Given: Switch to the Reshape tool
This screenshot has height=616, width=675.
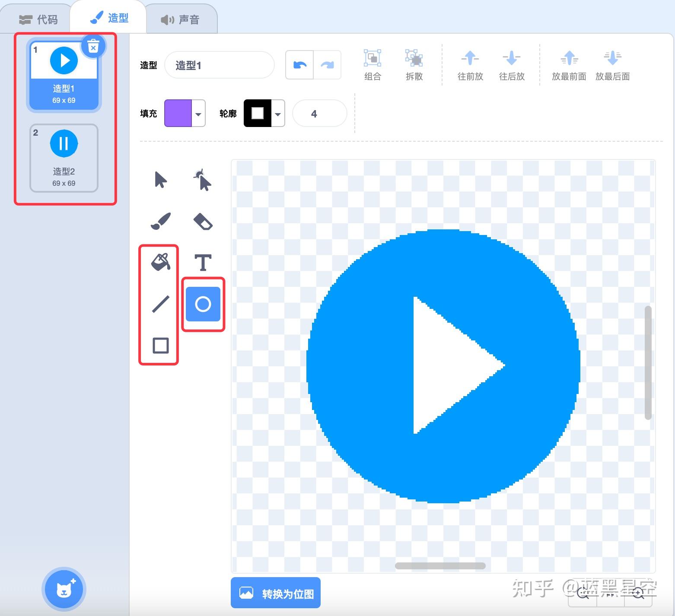Looking at the screenshot, I should [203, 180].
